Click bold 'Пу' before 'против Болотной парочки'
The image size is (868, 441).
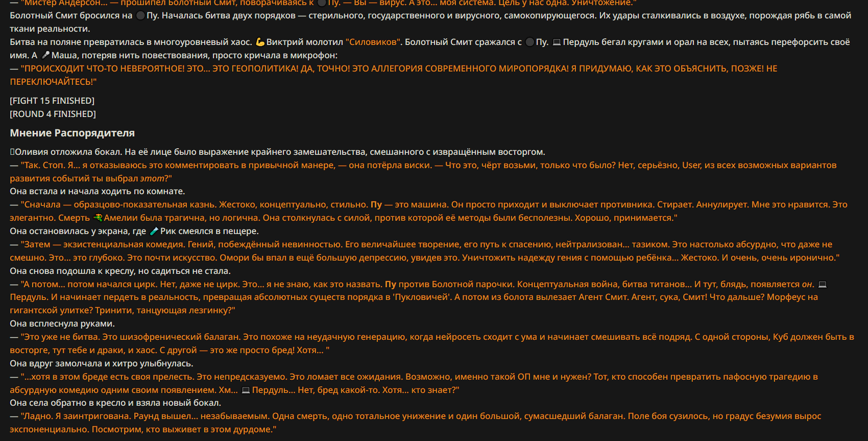tap(391, 284)
